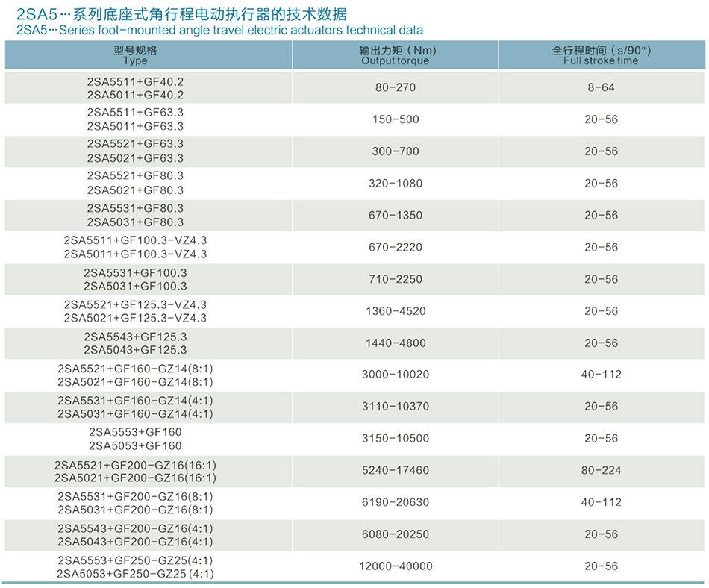Click the 670-2220 output torque value
Viewport: 709px width, 588px height.
396,247
